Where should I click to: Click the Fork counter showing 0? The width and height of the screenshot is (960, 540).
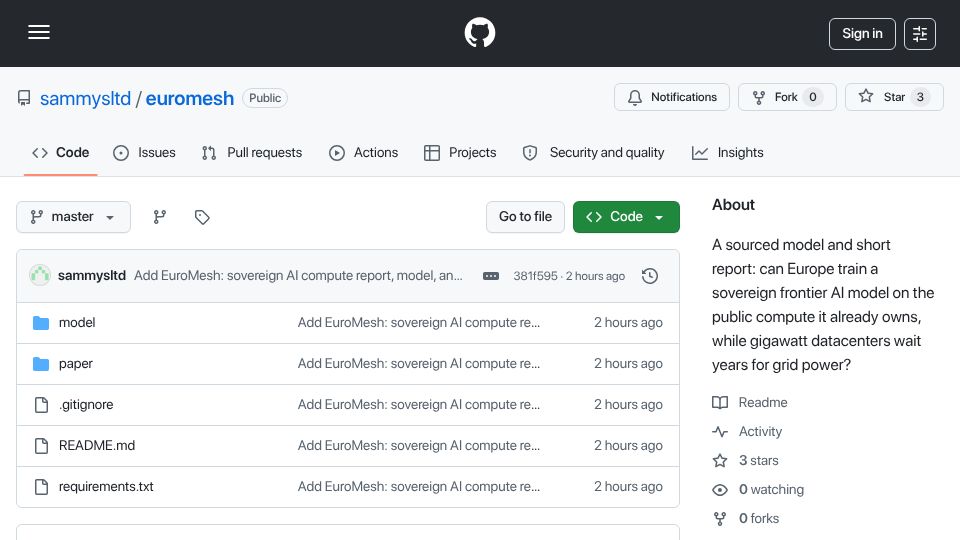click(813, 97)
